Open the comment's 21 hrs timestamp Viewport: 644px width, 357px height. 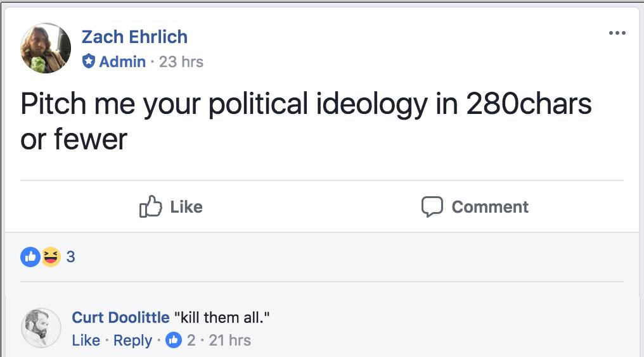(229, 340)
